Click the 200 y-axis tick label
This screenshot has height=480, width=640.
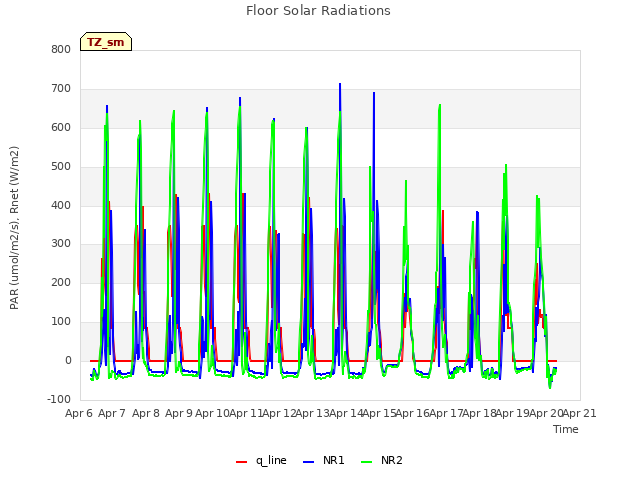pos(61,282)
